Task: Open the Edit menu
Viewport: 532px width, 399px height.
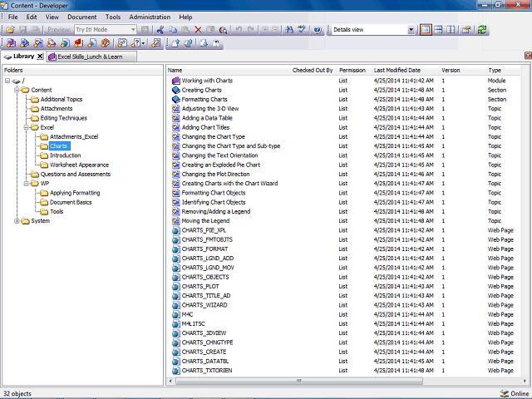Action: [x=32, y=17]
